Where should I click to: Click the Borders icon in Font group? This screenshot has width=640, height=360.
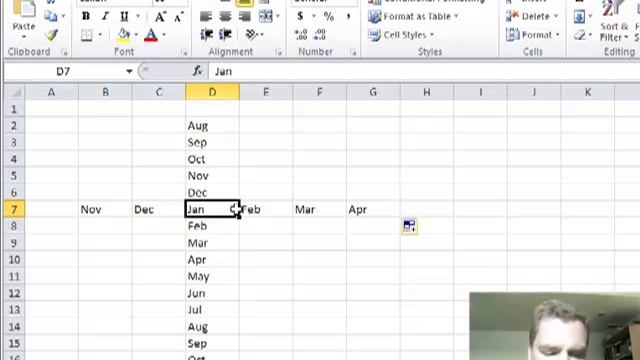click(87, 35)
